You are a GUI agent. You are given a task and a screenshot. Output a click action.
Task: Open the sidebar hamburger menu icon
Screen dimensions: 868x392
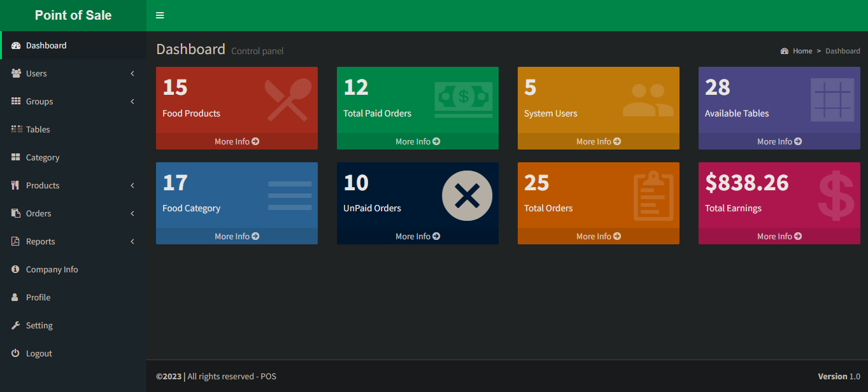(x=159, y=15)
